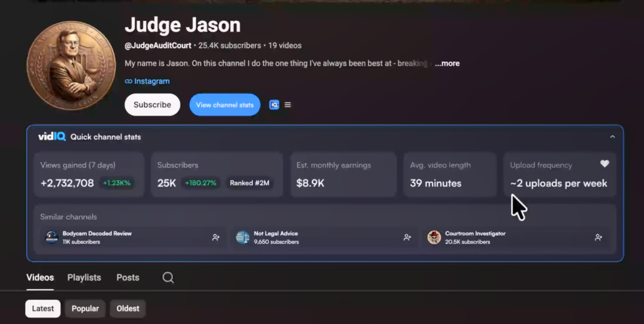The width and height of the screenshot is (644, 324).
Task: Open Not Legal Advice channel avatar
Action: pos(243,238)
